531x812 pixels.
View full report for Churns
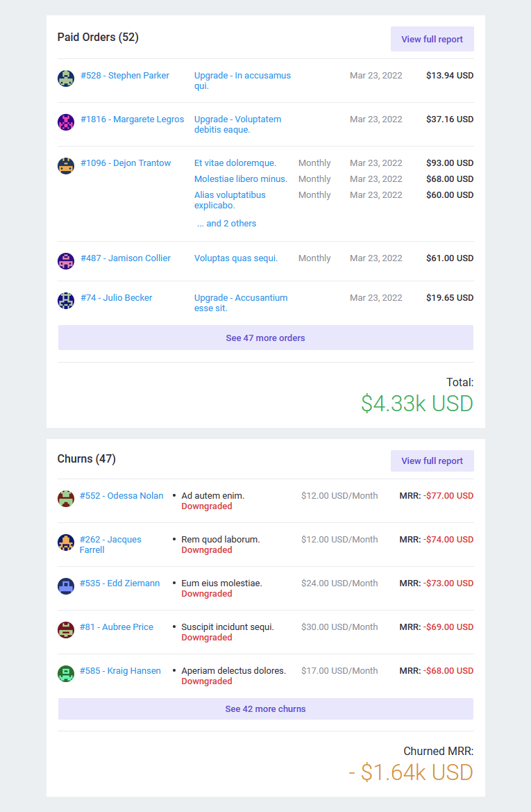(x=432, y=461)
